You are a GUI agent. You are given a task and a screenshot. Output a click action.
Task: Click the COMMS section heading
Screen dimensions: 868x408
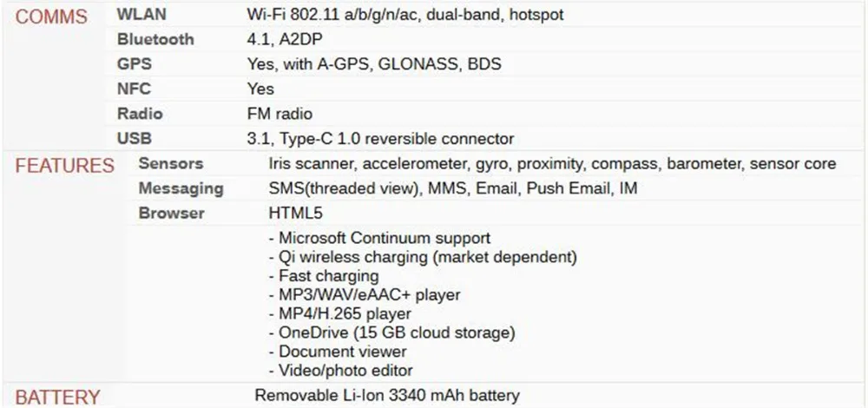click(x=51, y=17)
